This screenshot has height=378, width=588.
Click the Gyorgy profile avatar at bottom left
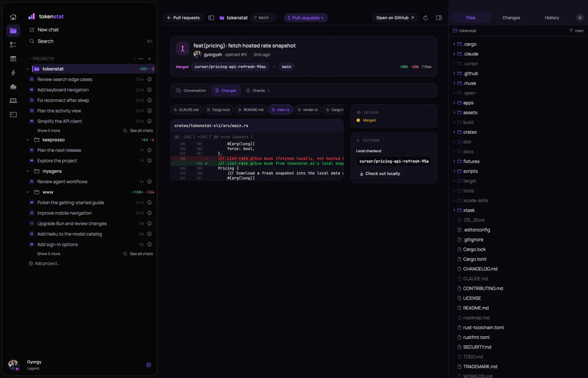(13, 365)
